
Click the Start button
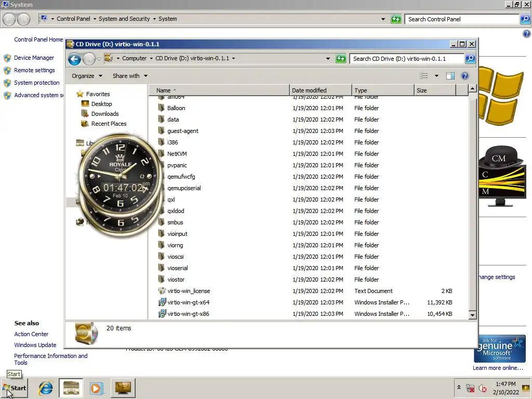(14, 388)
